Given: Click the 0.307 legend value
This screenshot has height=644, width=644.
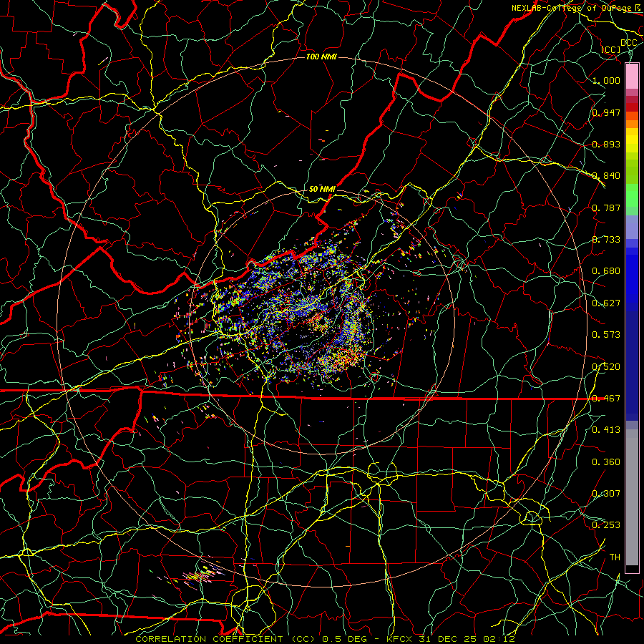Looking at the screenshot, I should (606, 494).
